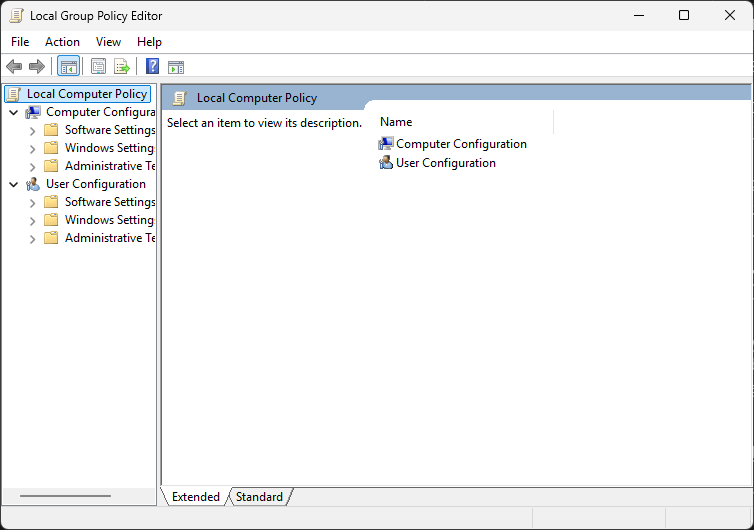Select Local Computer Policy root node
The image size is (754, 530).
coord(86,94)
